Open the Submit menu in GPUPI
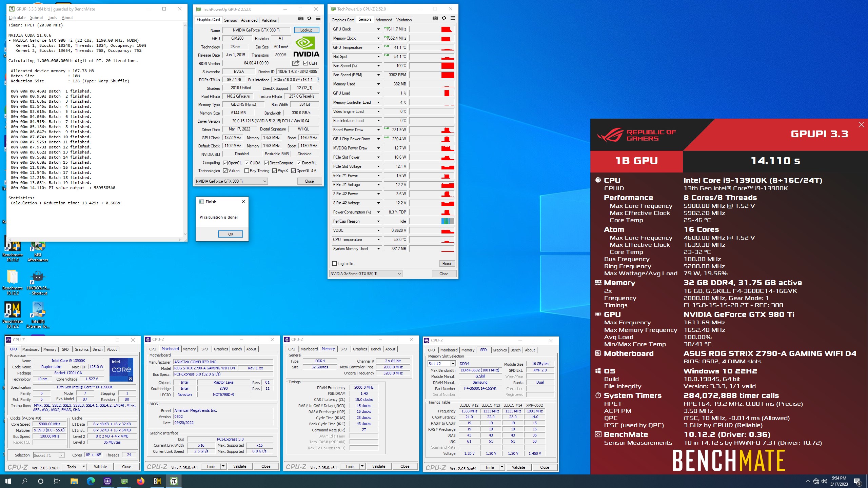 tap(36, 18)
